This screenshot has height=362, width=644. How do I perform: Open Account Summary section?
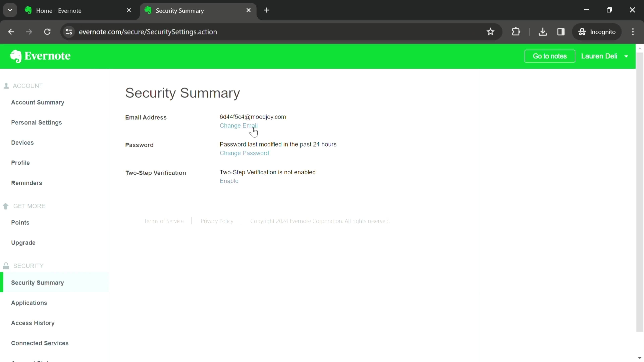[38, 102]
